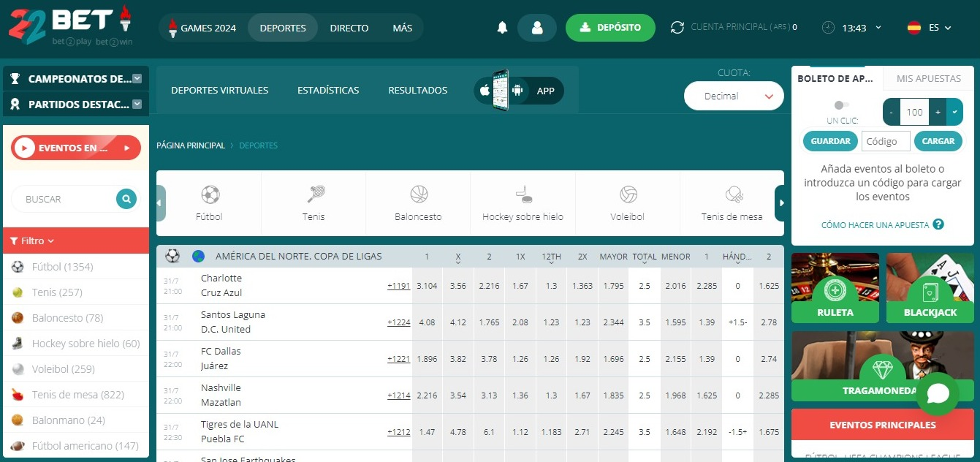Select Baloncesto icon in sports carousel
This screenshot has height=462, width=980.
coord(419,194)
